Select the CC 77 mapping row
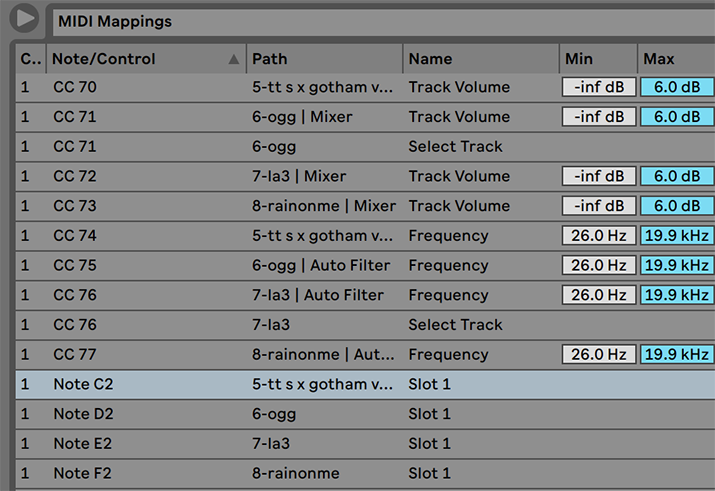 click(x=365, y=354)
